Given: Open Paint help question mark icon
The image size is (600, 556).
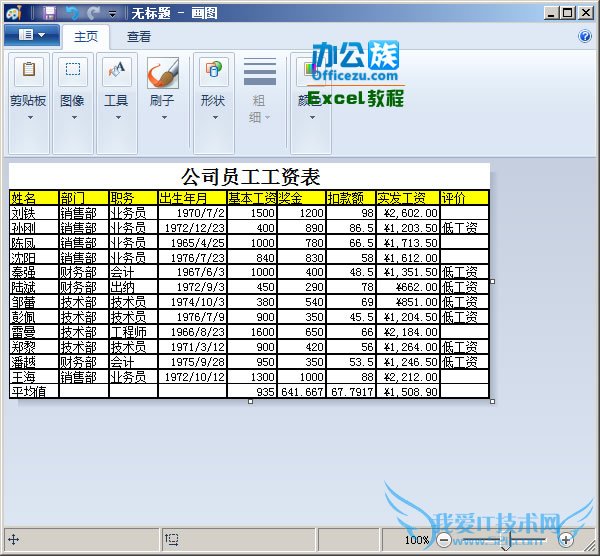Looking at the screenshot, I should click(x=585, y=36).
